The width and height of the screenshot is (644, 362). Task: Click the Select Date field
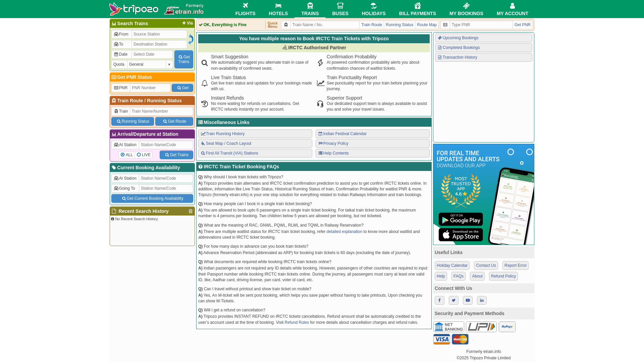click(x=152, y=54)
